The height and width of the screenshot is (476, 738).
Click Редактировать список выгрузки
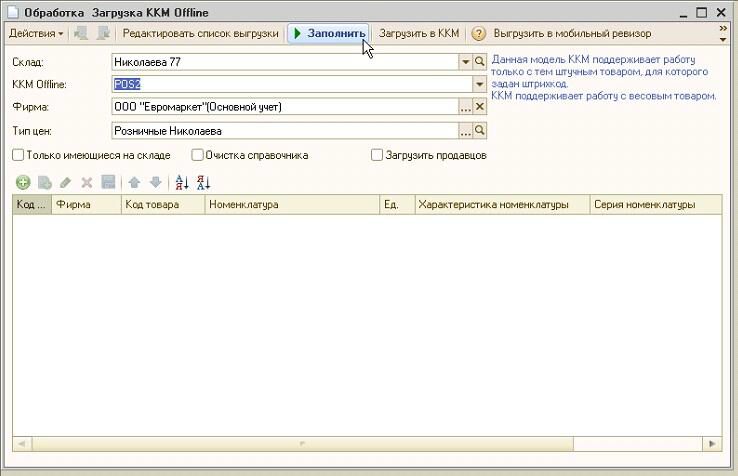tap(201, 33)
